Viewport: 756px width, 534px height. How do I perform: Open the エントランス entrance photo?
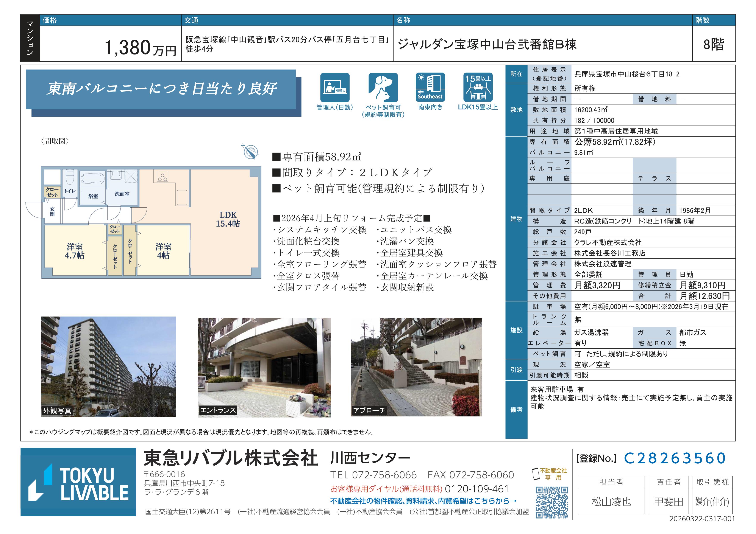click(x=264, y=367)
